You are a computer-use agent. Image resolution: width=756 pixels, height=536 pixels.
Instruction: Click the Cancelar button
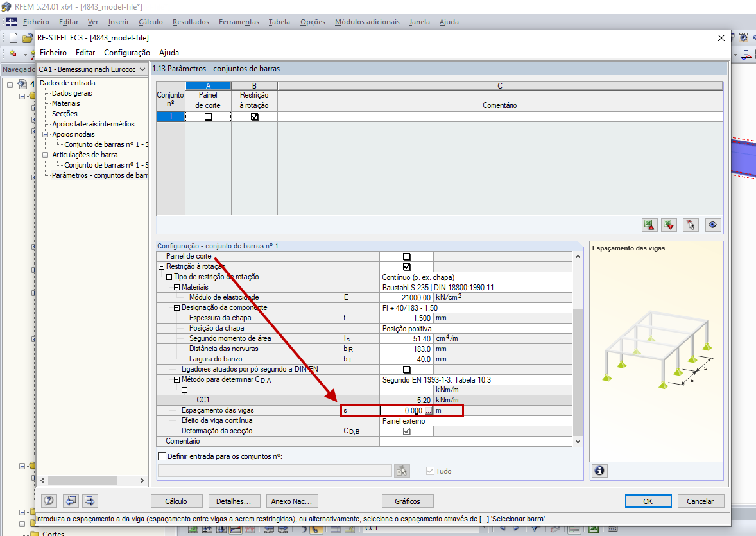700,501
